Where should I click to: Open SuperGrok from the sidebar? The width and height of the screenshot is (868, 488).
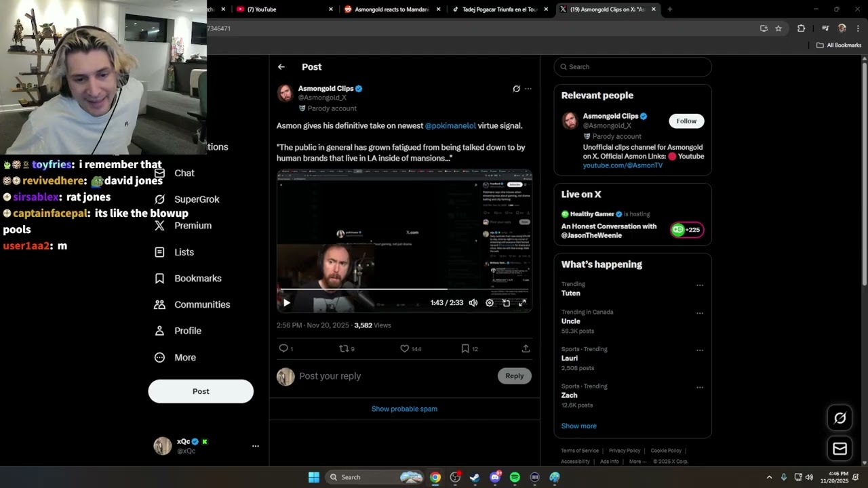point(187,199)
